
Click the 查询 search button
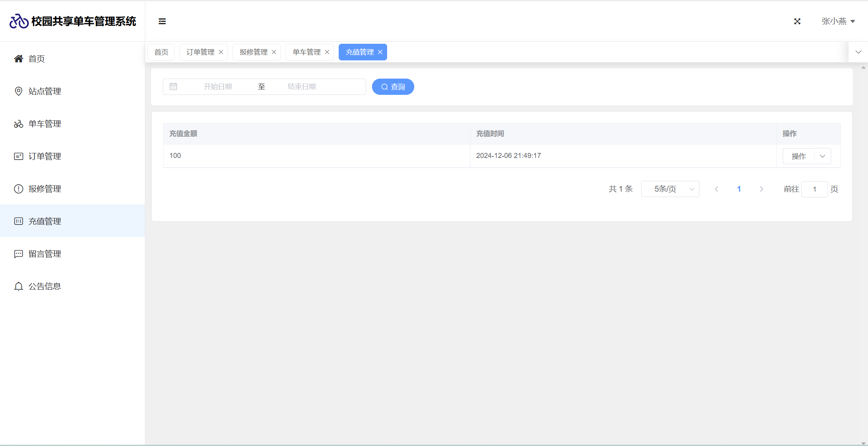[393, 87]
